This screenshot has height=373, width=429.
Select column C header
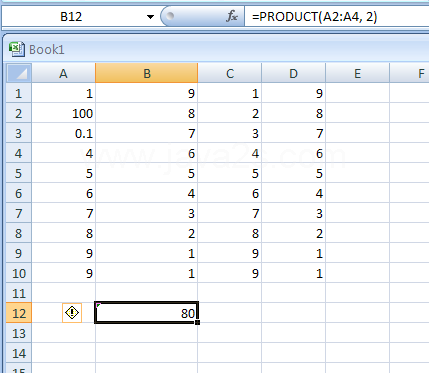pyautogui.click(x=230, y=73)
